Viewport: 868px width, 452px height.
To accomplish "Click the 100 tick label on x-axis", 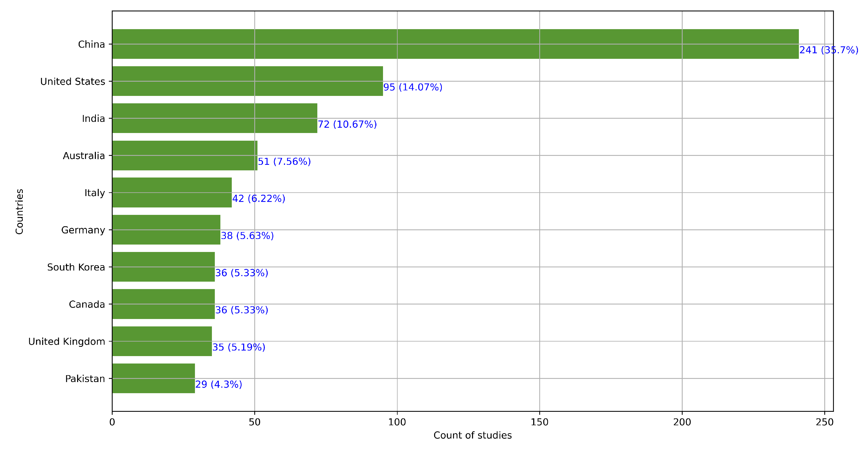I will coord(397,422).
